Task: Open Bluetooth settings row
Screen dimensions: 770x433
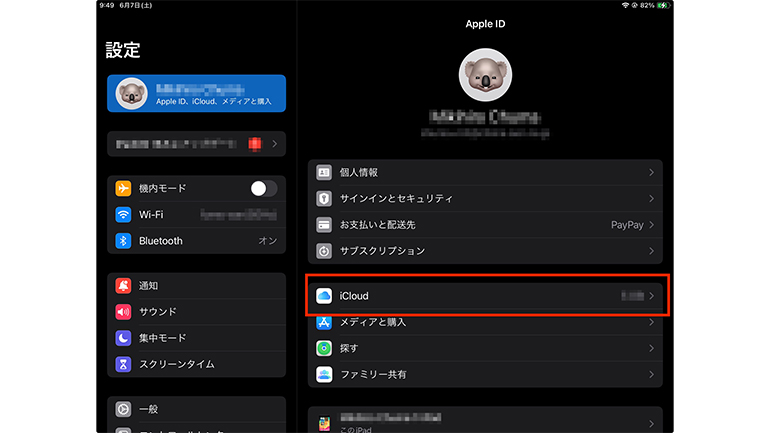Action: point(196,241)
